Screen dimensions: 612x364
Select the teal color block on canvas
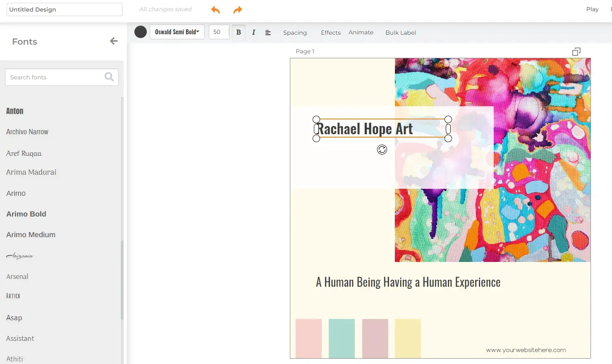tap(342, 338)
